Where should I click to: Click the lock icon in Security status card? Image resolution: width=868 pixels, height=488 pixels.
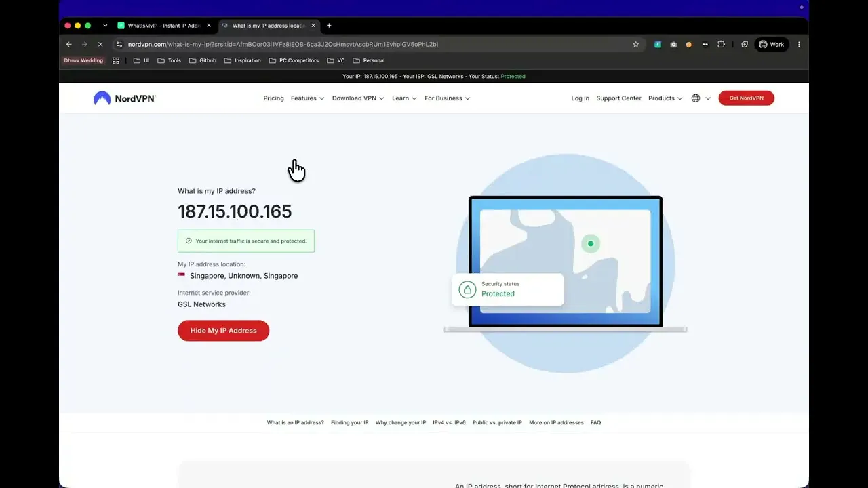tap(467, 289)
